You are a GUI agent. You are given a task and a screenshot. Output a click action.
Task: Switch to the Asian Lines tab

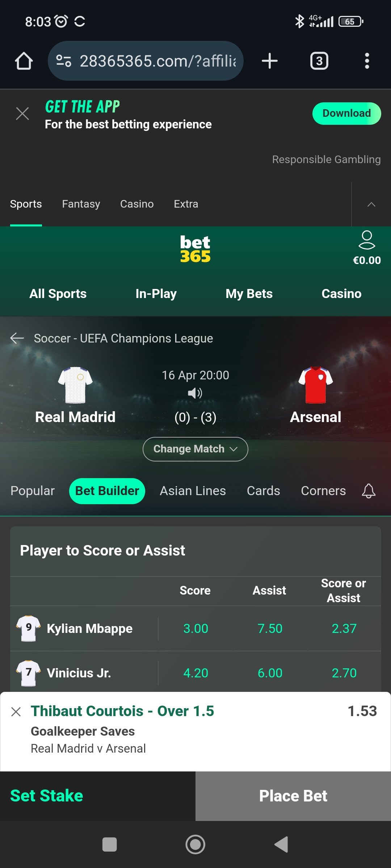click(x=193, y=491)
